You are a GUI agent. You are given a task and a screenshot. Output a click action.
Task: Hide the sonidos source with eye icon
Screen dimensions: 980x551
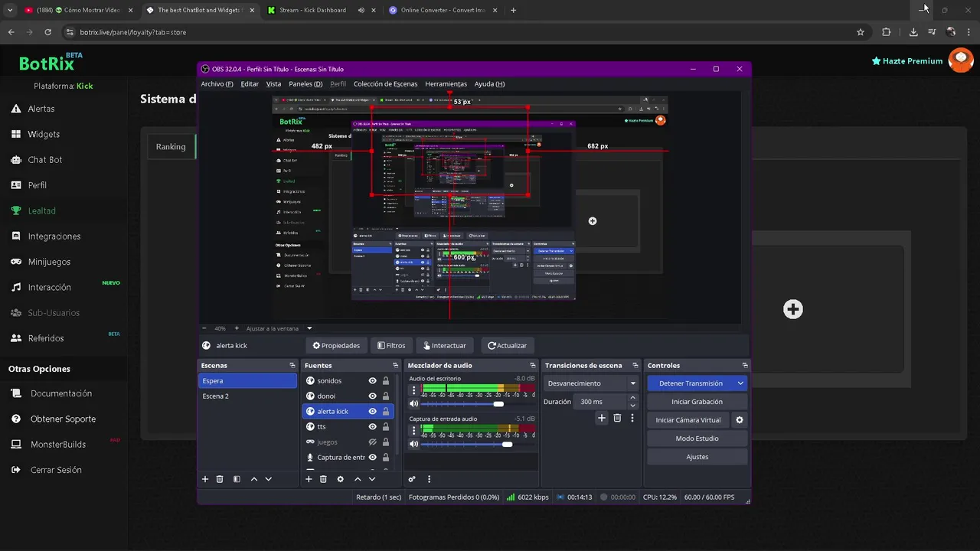[x=372, y=380]
